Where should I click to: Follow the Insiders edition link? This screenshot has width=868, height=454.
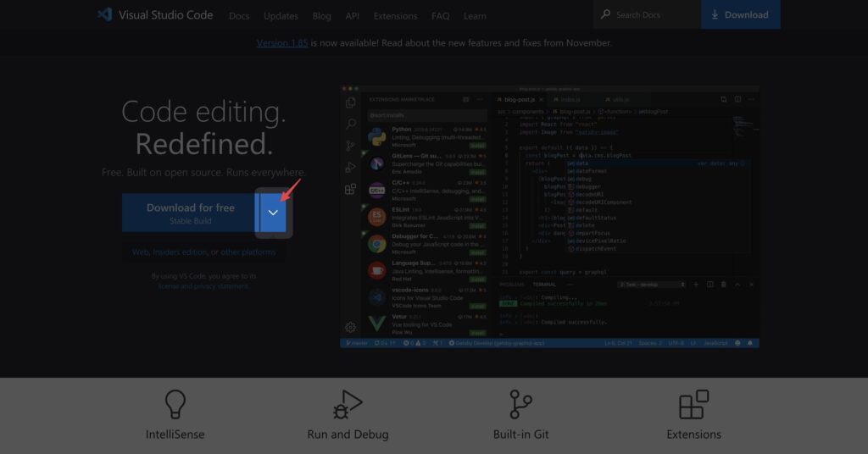click(x=181, y=252)
